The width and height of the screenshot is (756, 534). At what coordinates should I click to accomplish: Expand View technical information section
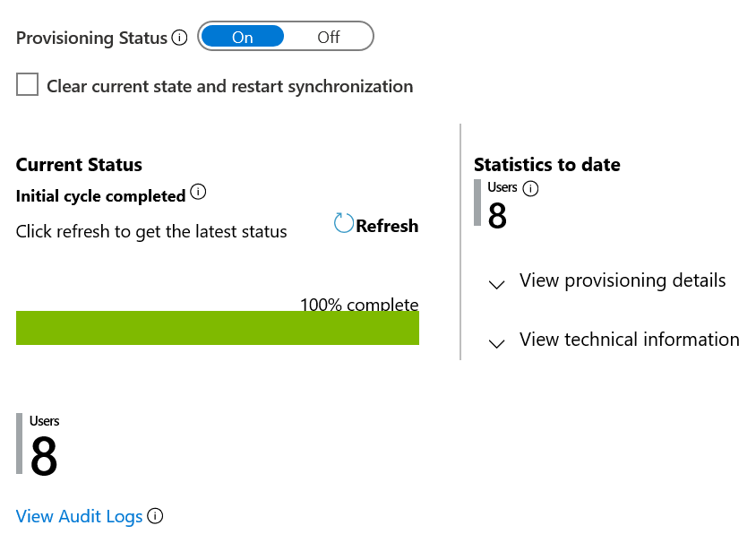[x=628, y=340]
